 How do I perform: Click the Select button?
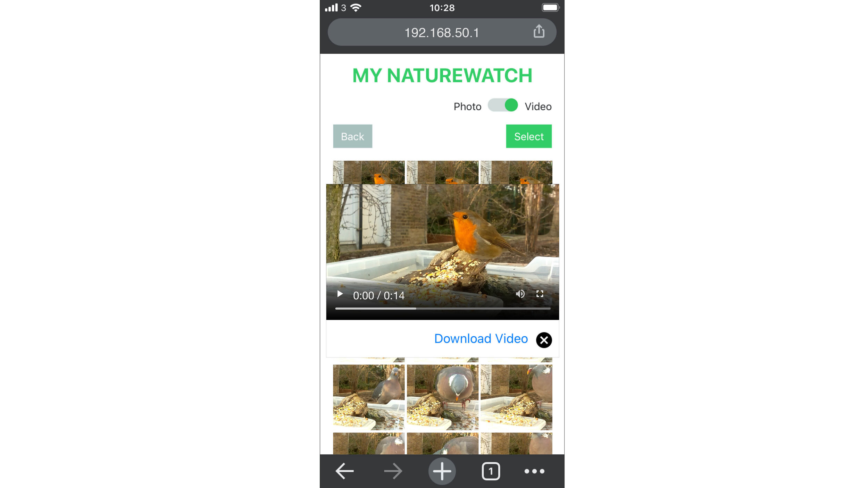[x=528, y=136]
